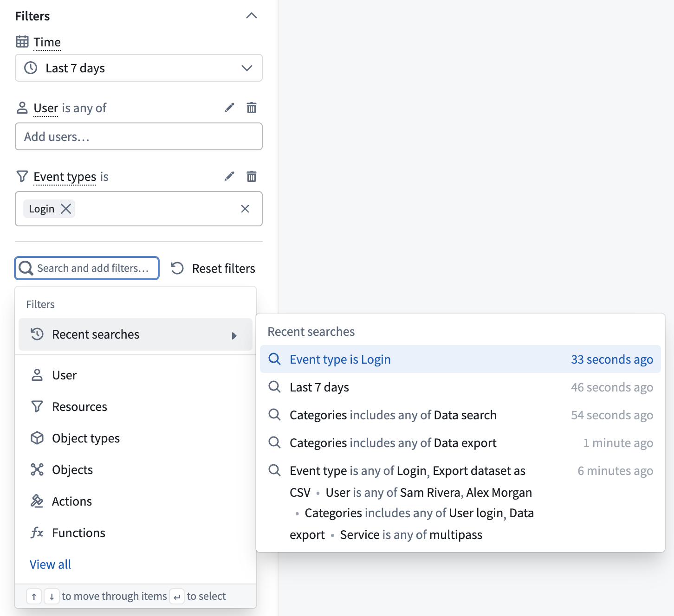Viewport: 674px width, 616px height.
Task: Remove the Login tag
Action: pyautogui.click(x=66, y=209)
